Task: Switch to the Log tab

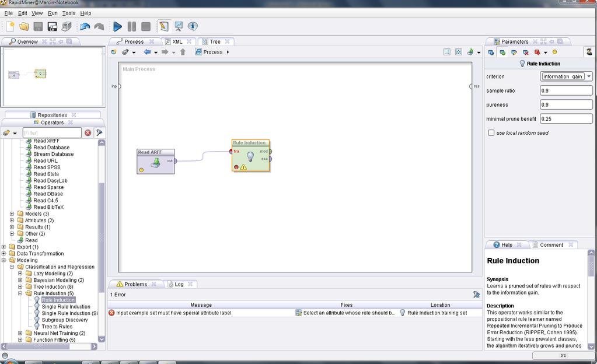Action: point(179,284)
